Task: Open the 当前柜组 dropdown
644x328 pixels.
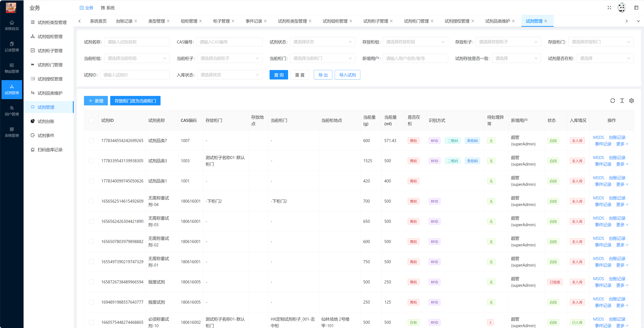Action: tap(137, 58)
